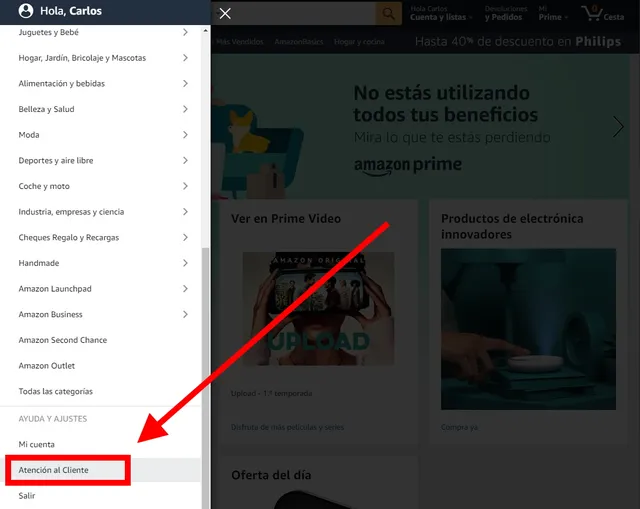Click Hogar y cocina nav link

coord(359,42)
